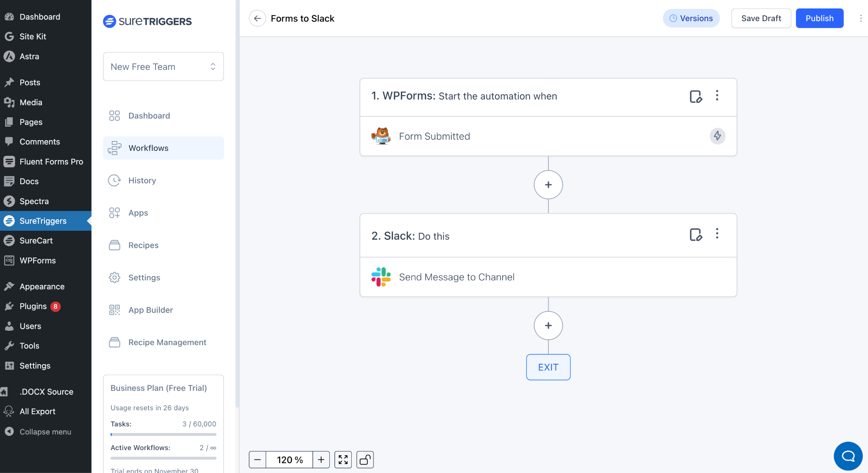868x473 pixels.
Task: Open Tools menu
Action: (46, 346)
